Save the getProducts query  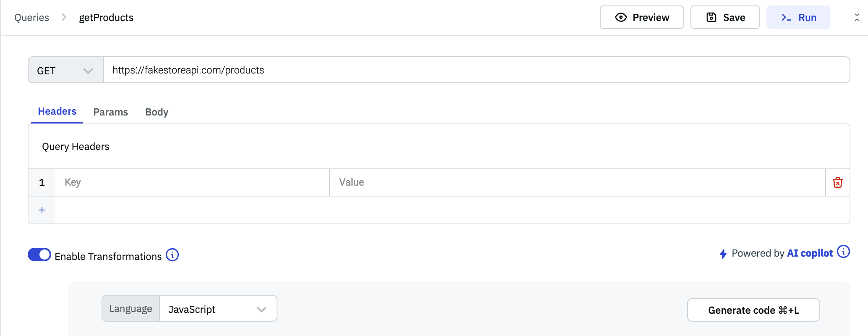pos(725,17)
